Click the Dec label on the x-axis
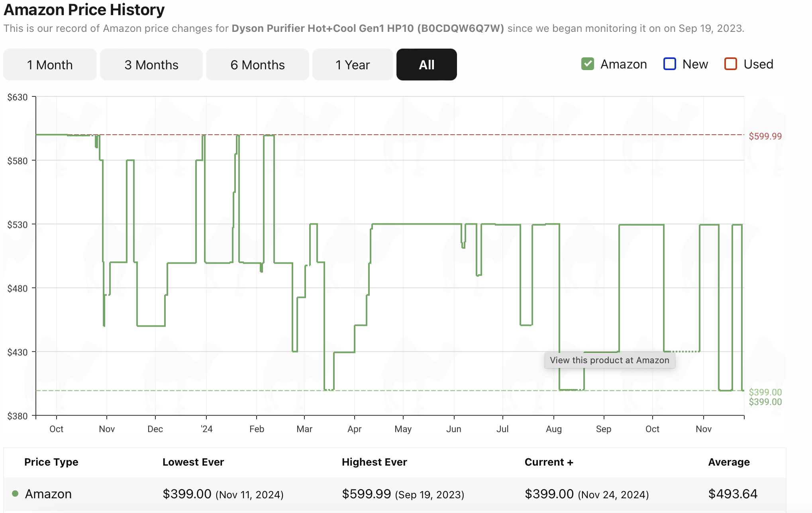 coord(155,429)
